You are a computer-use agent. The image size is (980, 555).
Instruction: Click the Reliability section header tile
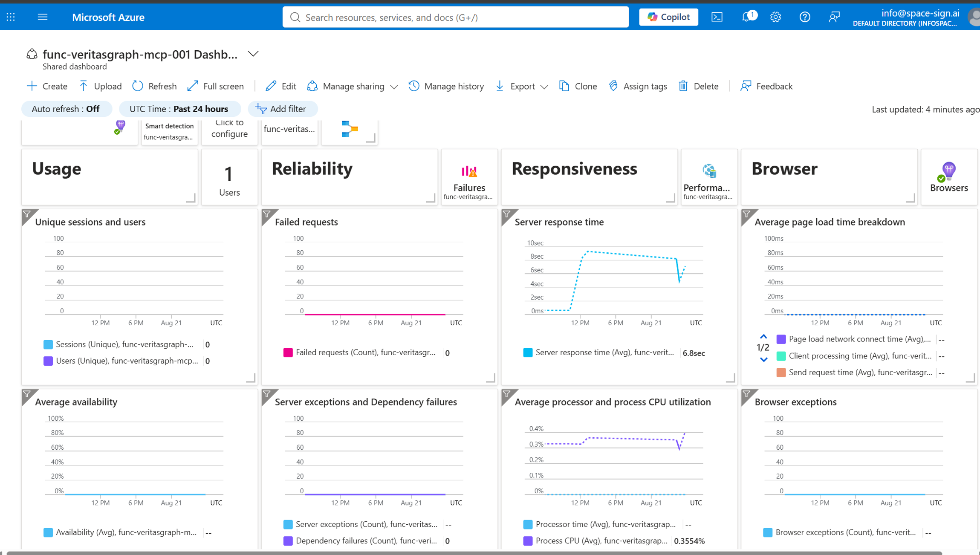click(x=350, y=177)
